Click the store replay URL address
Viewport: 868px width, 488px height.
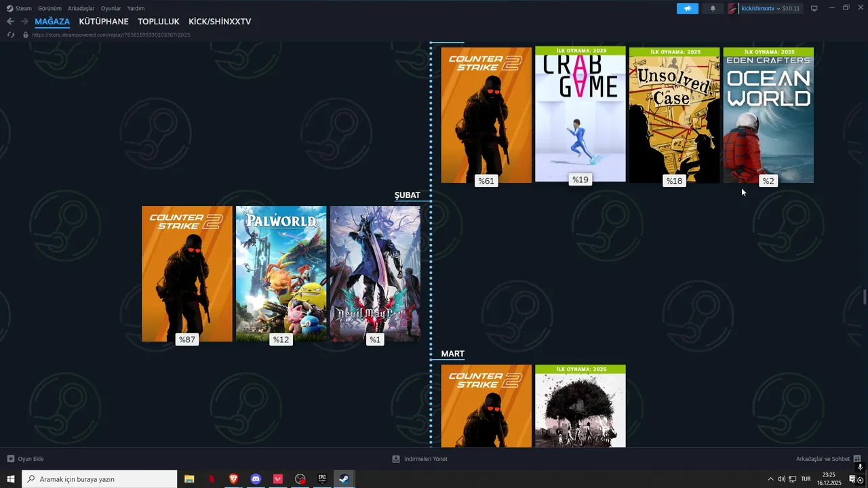tap(111, 35)
